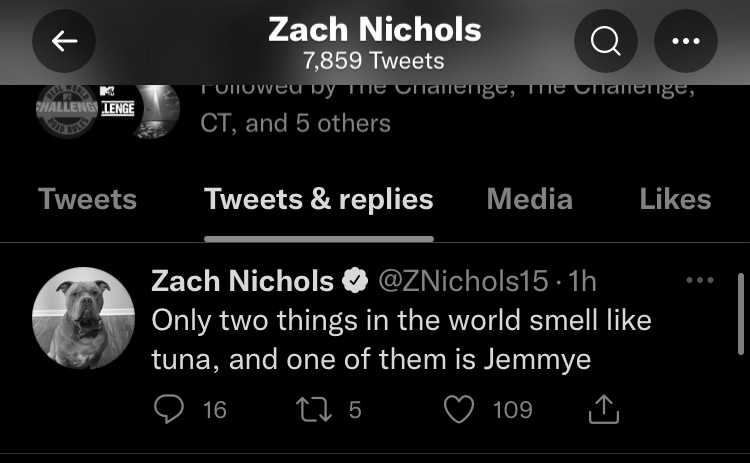
Task: Open the search magnifier icon
Action: 606,41
